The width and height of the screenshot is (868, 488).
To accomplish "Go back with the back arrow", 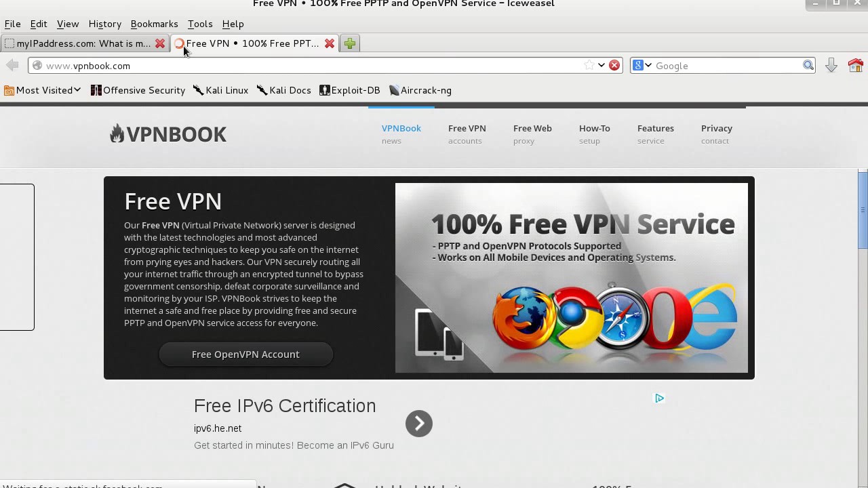I will tap(12, 65).
